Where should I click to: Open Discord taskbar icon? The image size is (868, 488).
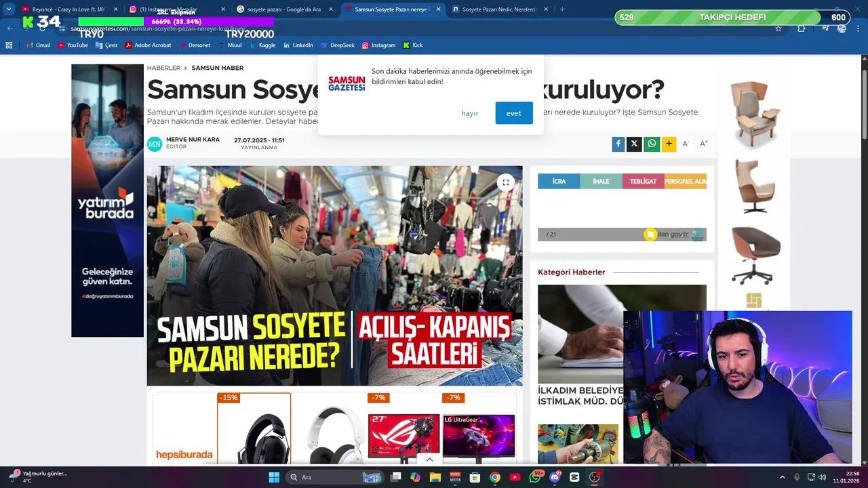pyautogui.click(x=555, y=477)
